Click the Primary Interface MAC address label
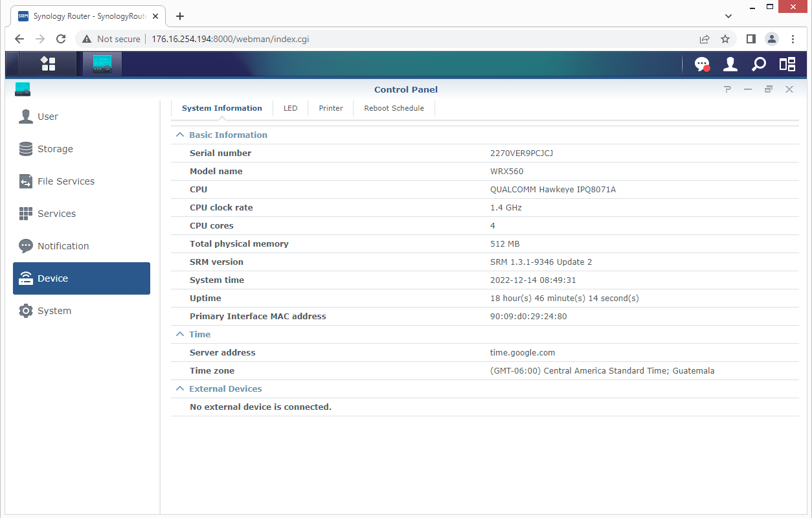 point(258,317)
